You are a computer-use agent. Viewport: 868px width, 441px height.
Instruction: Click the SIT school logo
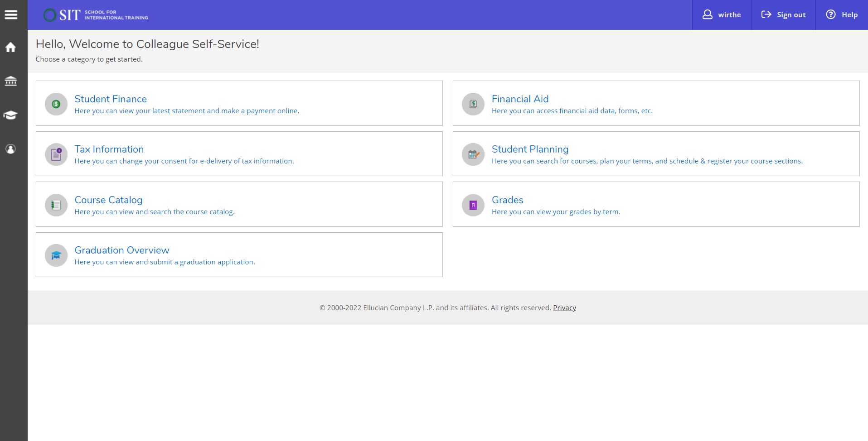(x=94, y=14)
